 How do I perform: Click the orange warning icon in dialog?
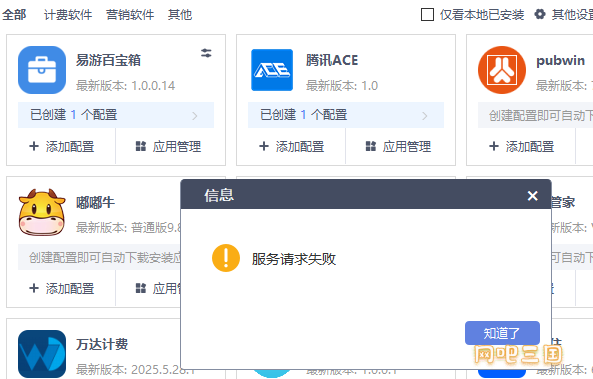226,258
